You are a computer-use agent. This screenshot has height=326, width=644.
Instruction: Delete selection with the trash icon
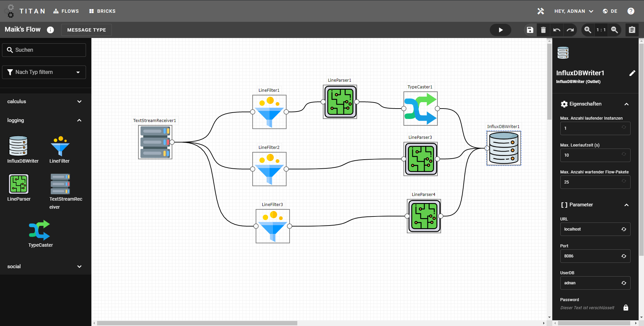543,30
